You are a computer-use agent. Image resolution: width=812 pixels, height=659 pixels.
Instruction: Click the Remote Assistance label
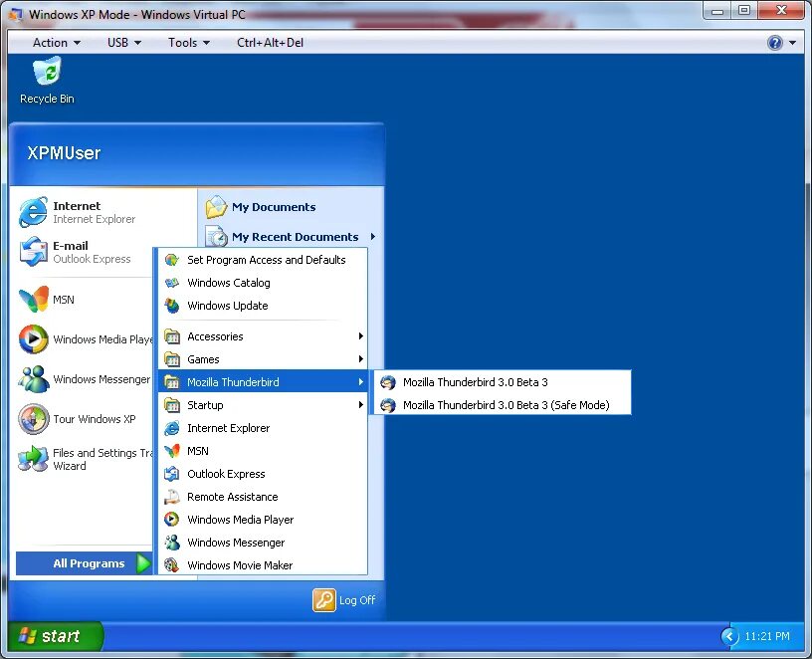(233, 497)
